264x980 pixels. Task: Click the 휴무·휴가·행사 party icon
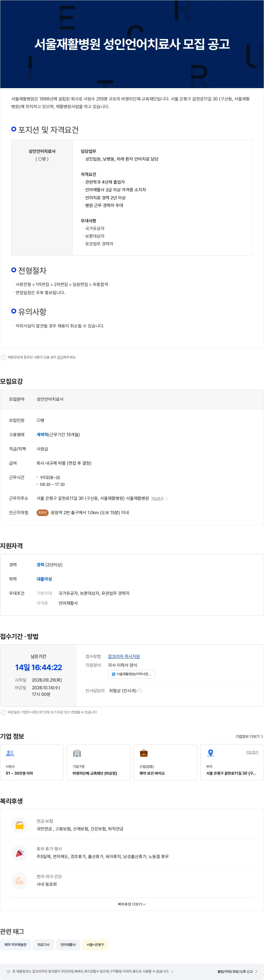coord(20,853)
